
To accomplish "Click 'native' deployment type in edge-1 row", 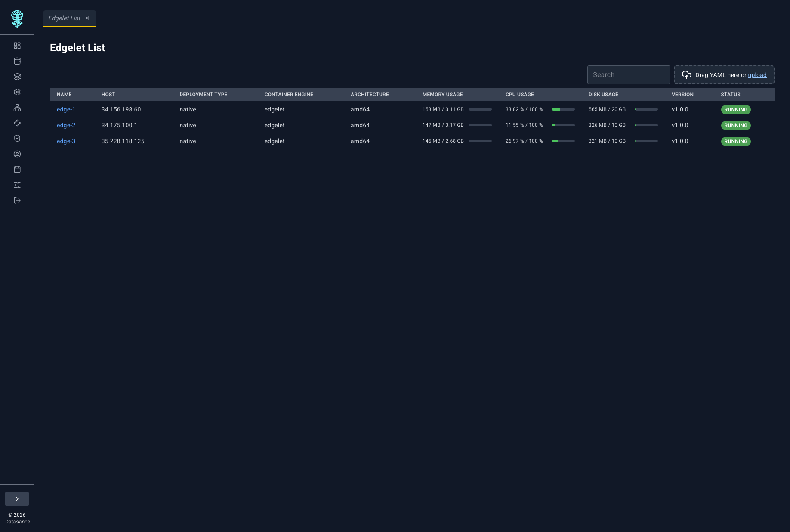I will 188,109.
